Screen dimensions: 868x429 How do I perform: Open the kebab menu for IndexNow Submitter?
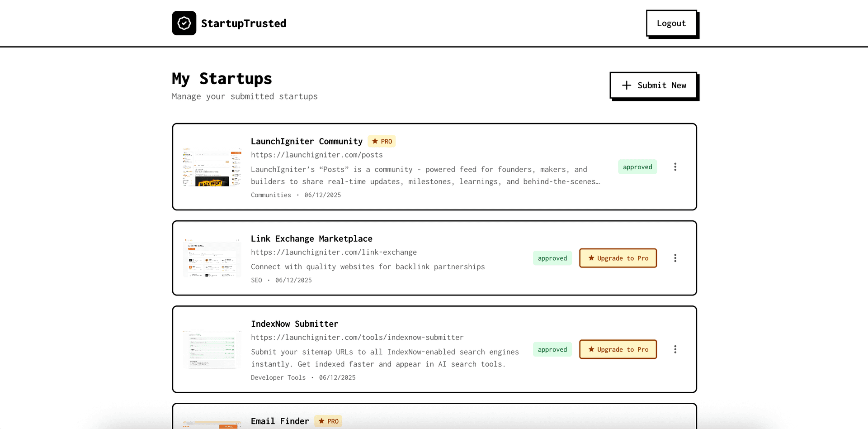[675, 349]
